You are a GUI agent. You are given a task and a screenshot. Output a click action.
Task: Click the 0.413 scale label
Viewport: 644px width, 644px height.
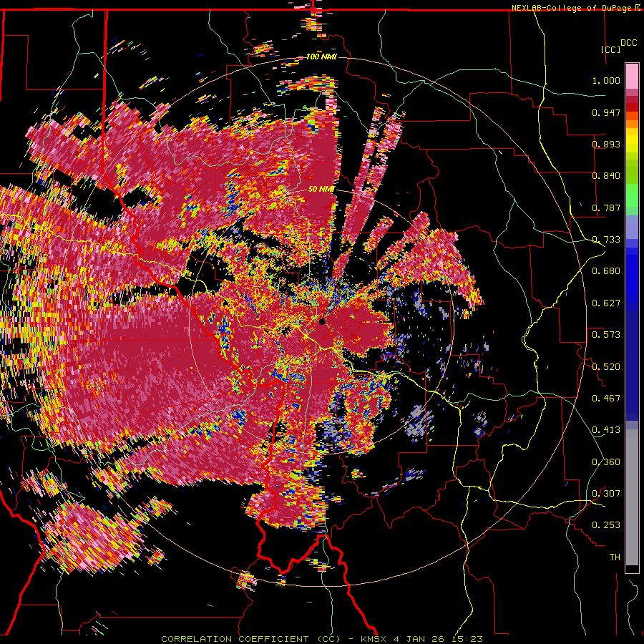(606, 430)
